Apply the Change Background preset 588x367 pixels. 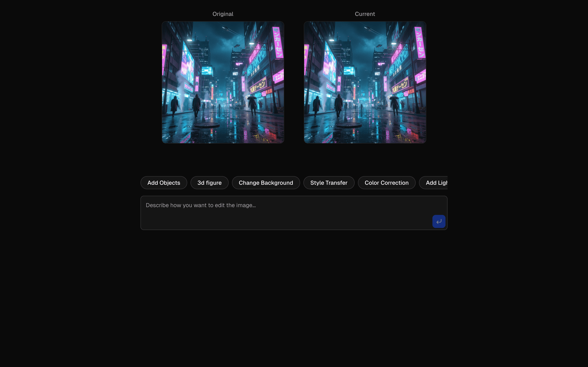point(266,182)
